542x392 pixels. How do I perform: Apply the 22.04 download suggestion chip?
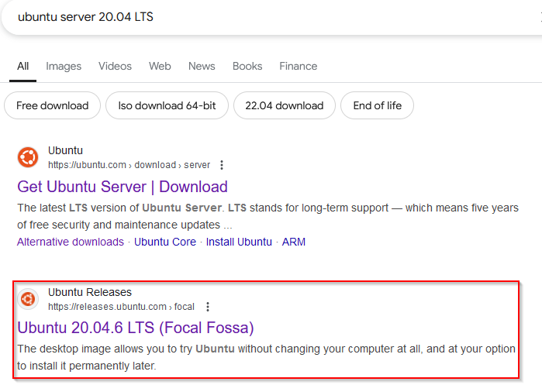coord(285,105)
